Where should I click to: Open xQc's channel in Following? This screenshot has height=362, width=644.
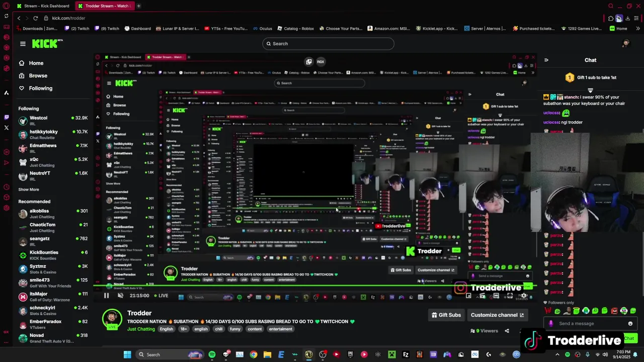[53, 162]
